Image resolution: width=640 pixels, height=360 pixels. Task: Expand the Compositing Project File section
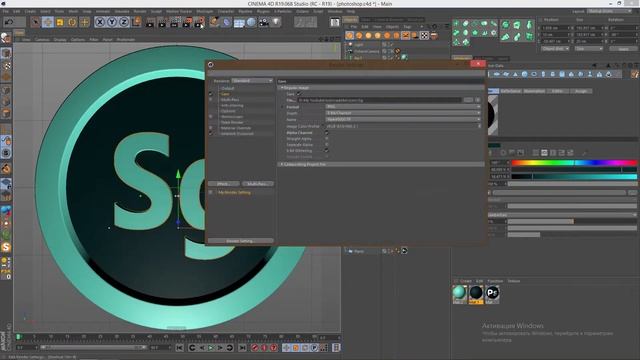(x=281, y=164)
